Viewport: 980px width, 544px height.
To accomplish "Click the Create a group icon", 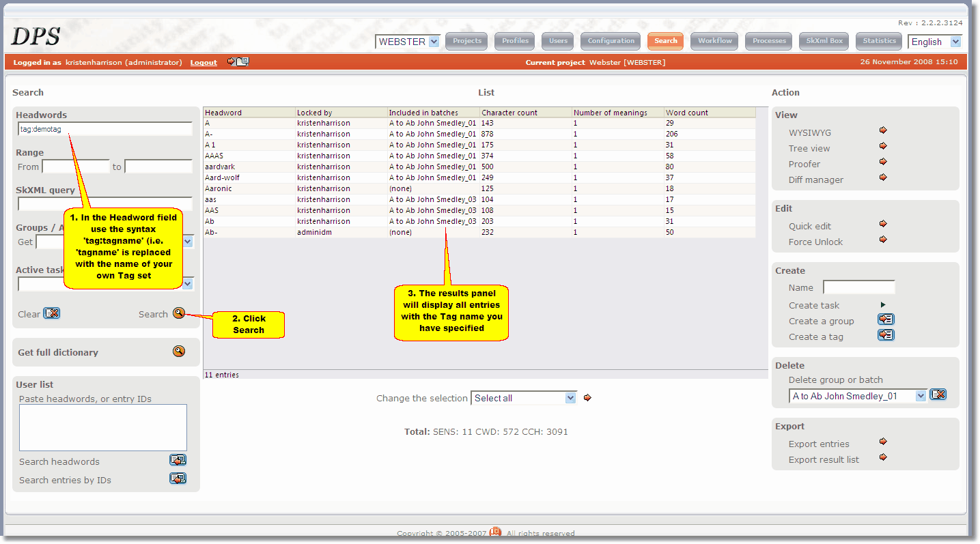I will pyautogui.click(x=886, y=319).
